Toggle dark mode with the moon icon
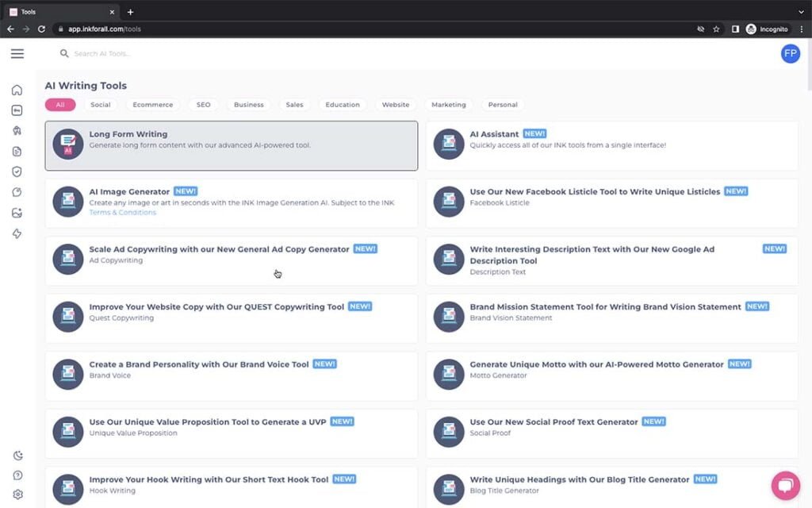The width and height of the screenshot is (812, 508). pyautogui.click(x=17, y=456)
